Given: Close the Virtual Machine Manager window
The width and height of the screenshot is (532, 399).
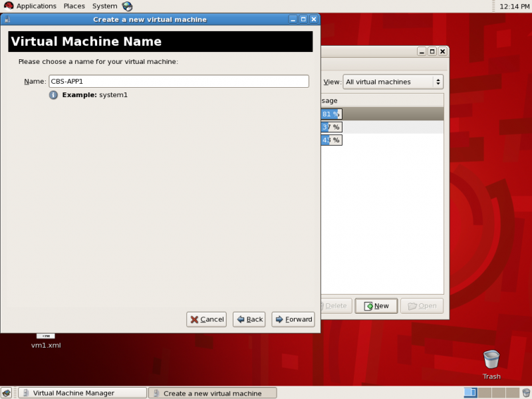Looking at the screenshot, I should point(442,51).
